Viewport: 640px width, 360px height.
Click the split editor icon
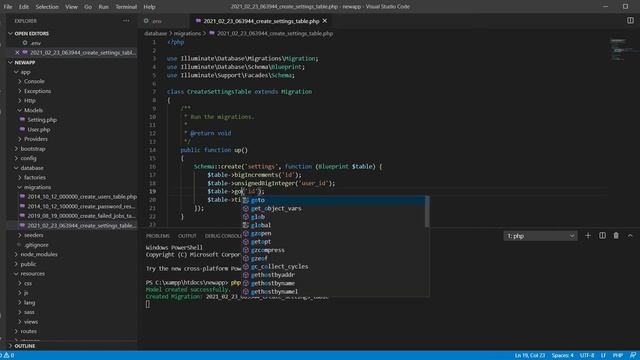pos(630,20)
